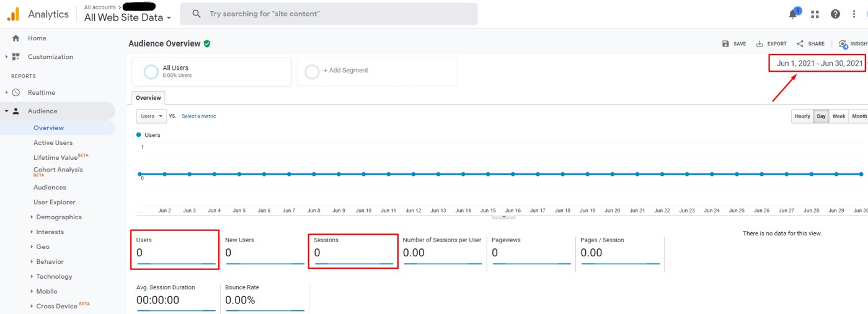Click the search magnifier icon
Viewport: 868px width, 314px height.
point(197,14)
